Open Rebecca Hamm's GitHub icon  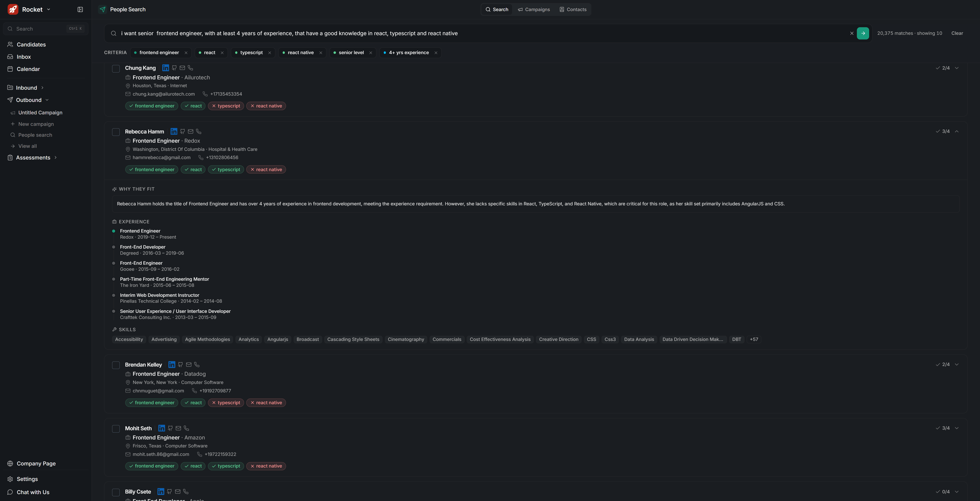[x=183, y=132]
